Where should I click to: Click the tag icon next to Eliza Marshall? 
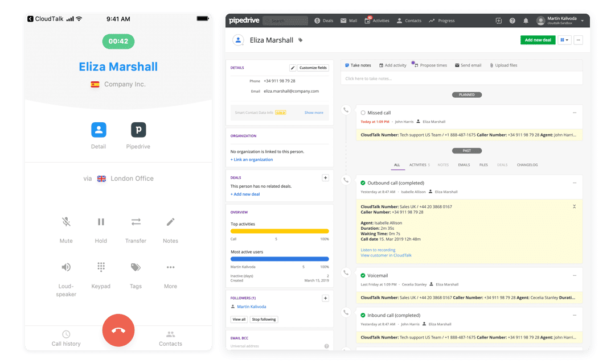click(301, 40)
